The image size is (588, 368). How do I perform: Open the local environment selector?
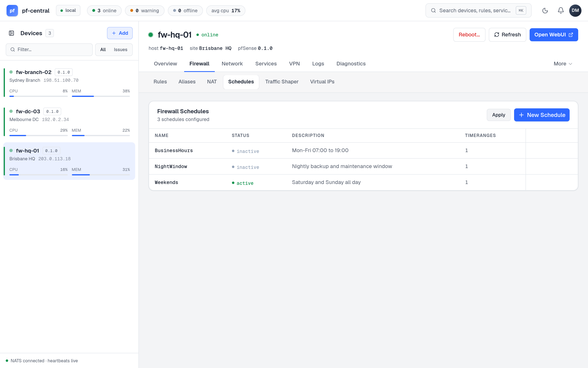(68, 10)
